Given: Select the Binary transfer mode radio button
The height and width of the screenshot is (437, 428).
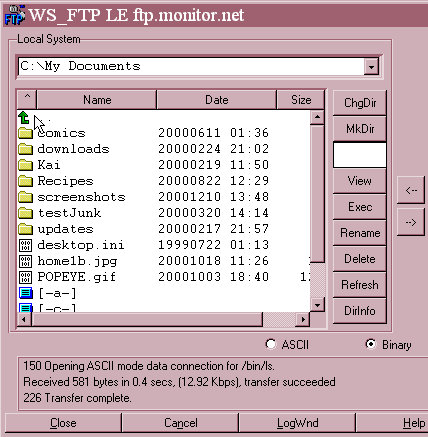Looking at the screenshot, I should (x=371, y=344).
